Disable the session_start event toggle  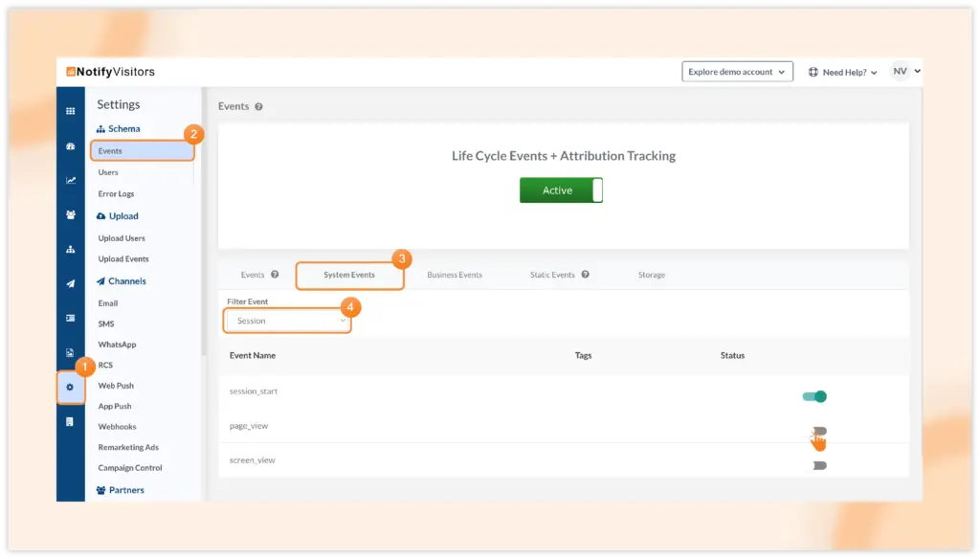814,396
